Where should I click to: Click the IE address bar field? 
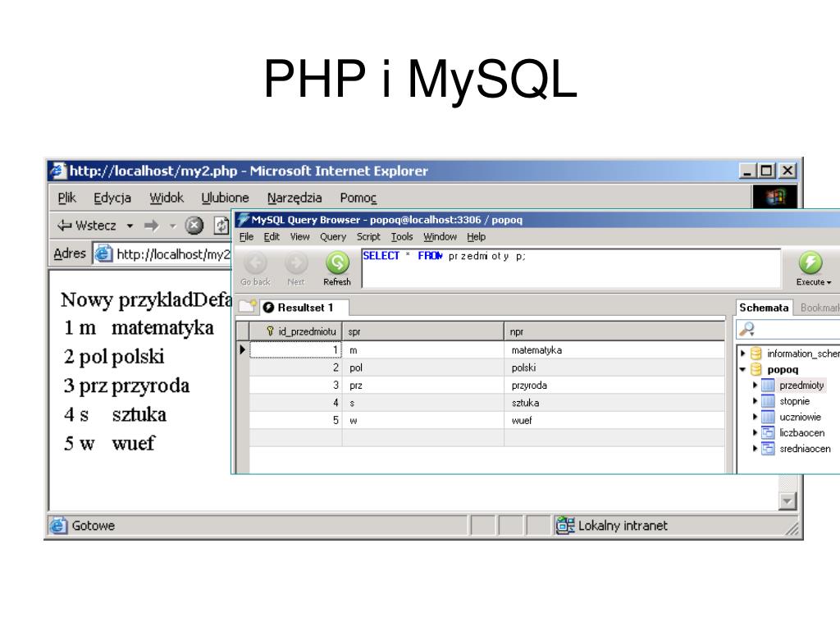163,254
